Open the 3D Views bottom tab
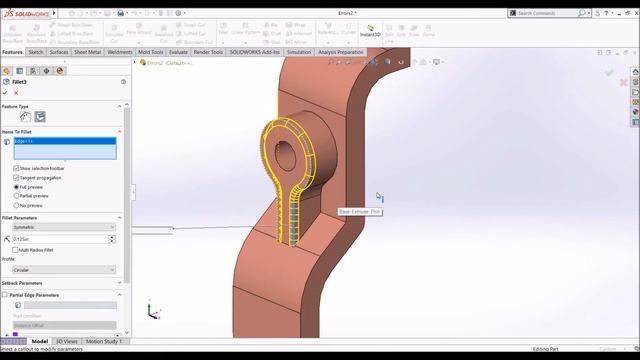The width and height of the screenshot is (640, 360). (x=67, y=341)
